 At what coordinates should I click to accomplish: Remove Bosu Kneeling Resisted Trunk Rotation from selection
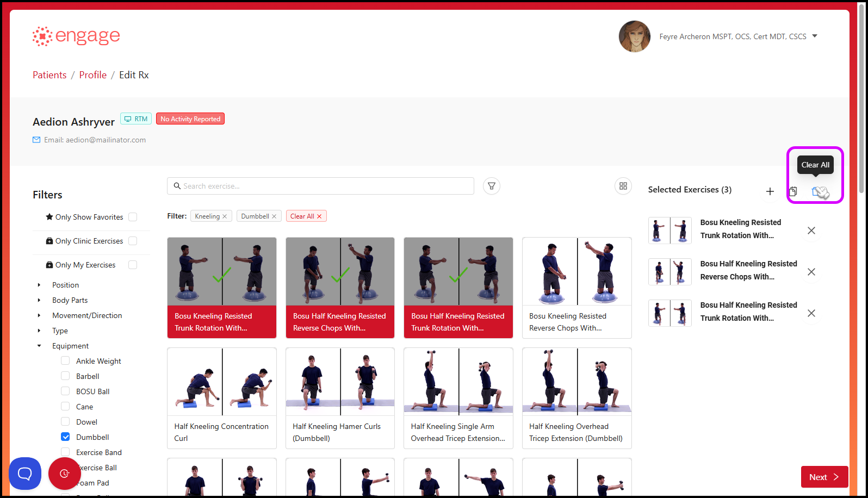pos(811,231)
